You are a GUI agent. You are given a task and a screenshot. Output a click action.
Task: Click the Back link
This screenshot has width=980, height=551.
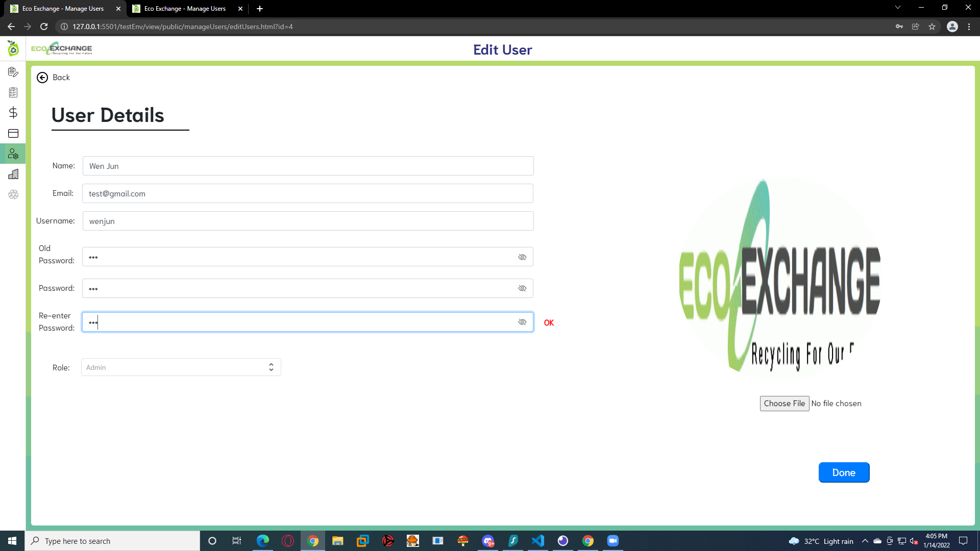[61, 78]
